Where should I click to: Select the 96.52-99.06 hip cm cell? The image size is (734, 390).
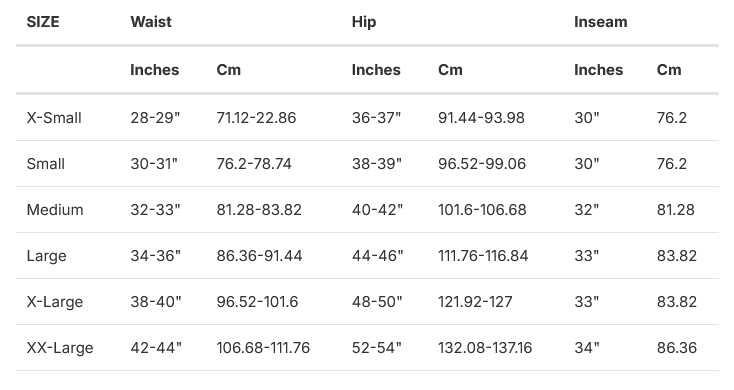click(x=482, y=164)
